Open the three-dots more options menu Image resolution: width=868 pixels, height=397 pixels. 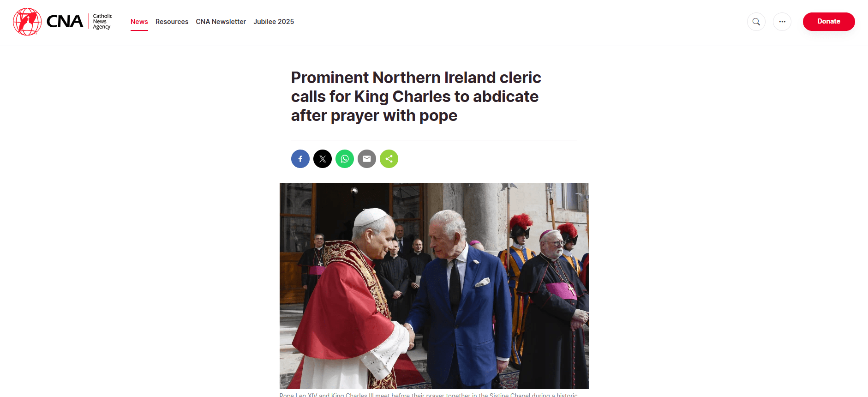(782, 22)
